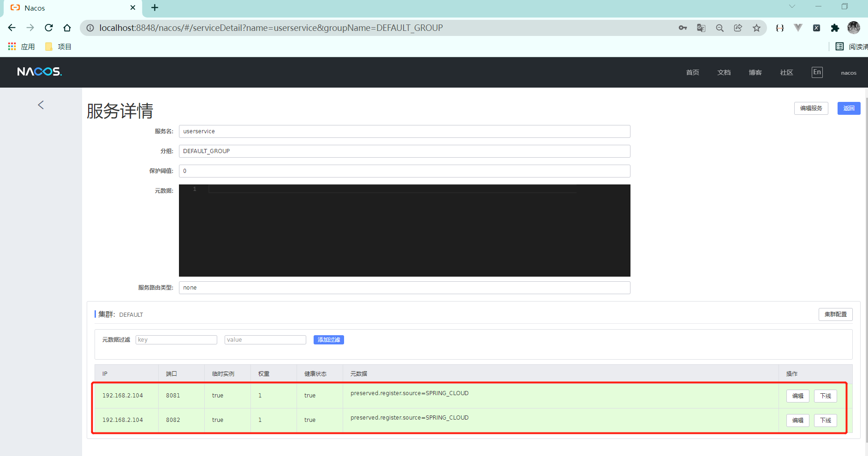Screen dimensions: 868x456
Task: View site information icon in address bar
Action: point(90,28)
